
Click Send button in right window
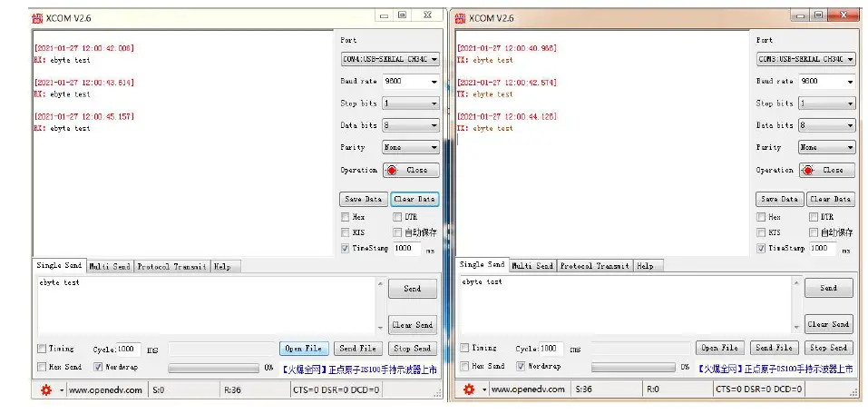click(829, 288)
